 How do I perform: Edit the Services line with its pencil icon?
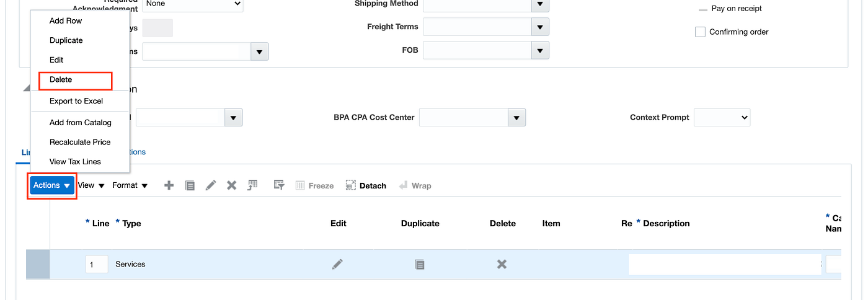click(337, 264)
